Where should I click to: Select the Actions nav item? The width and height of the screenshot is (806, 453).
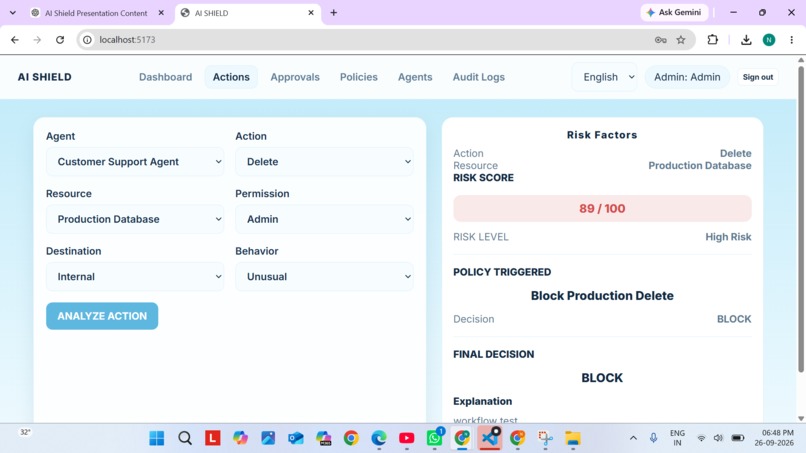click(231, 77)
